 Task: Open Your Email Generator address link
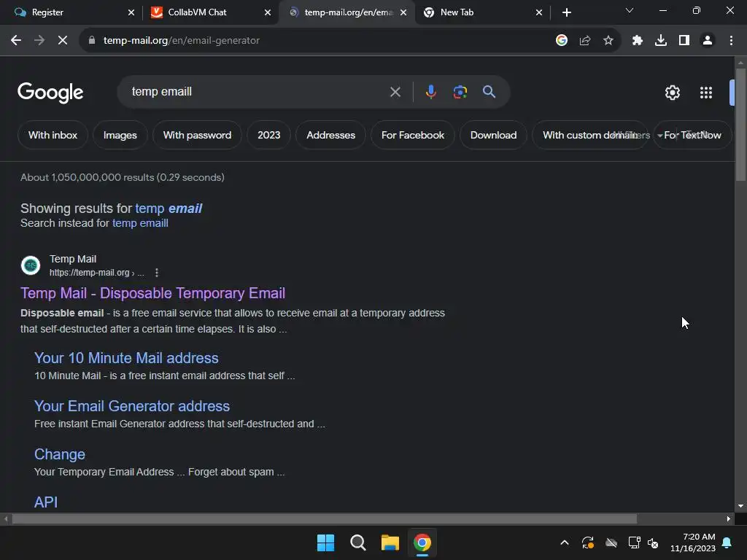pos(132,406)
